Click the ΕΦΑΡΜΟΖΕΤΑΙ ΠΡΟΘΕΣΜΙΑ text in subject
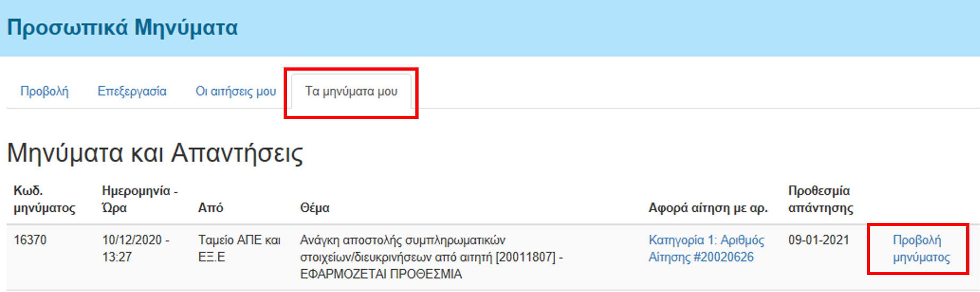Image resolution: width=980 pixels, height=292 pixels. coord(381,274)
